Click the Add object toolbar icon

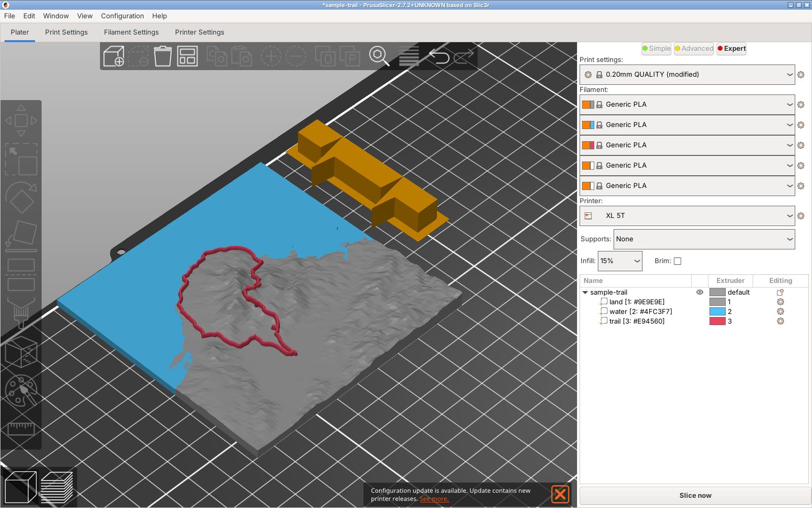[114, 56]
